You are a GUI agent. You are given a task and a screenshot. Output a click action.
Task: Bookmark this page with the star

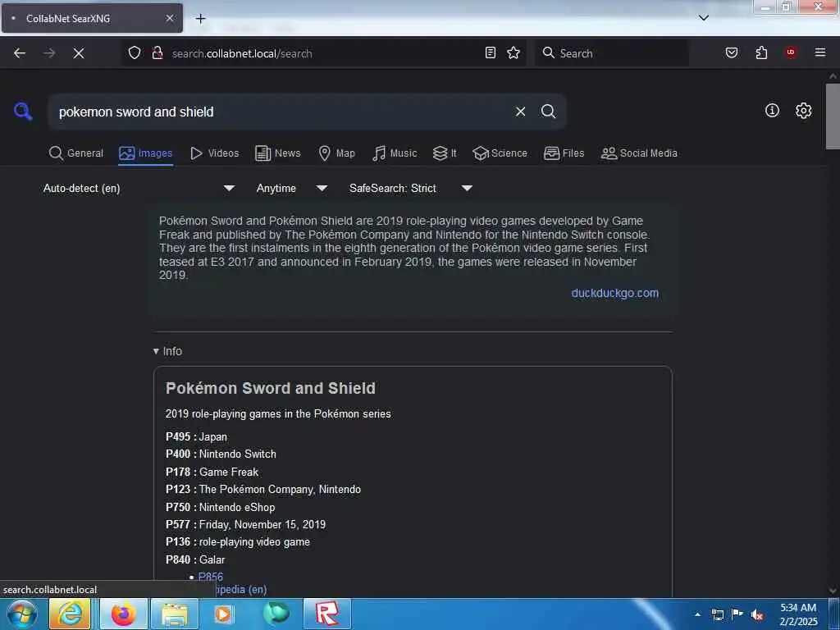click(514, 52)
